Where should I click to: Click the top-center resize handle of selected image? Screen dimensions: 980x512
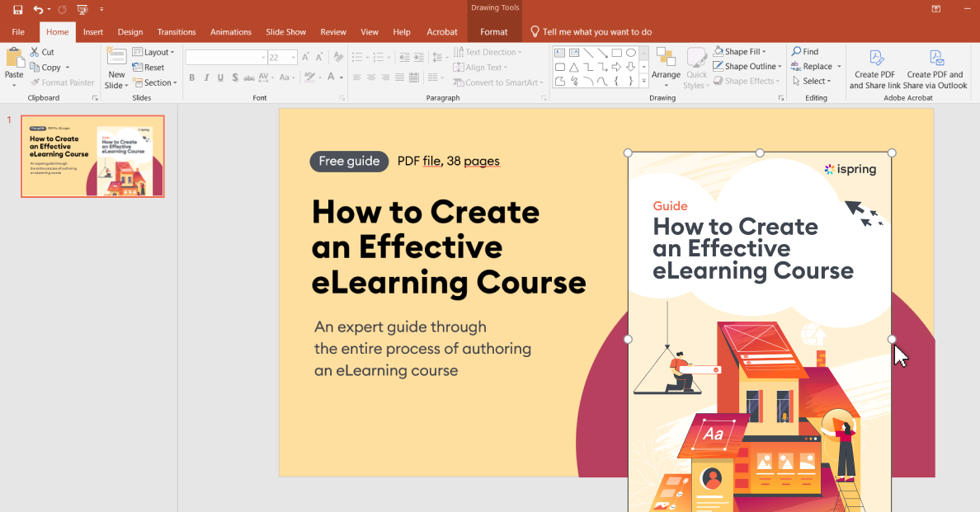[760, 153]
